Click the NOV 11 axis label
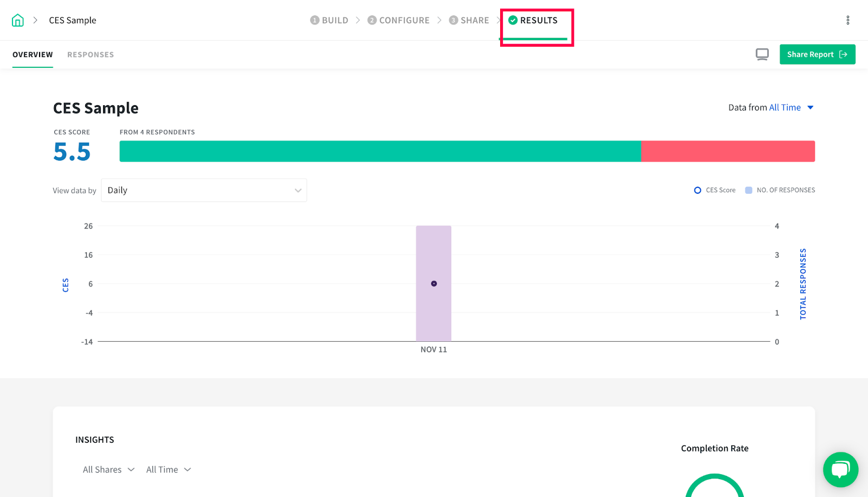 434,349
